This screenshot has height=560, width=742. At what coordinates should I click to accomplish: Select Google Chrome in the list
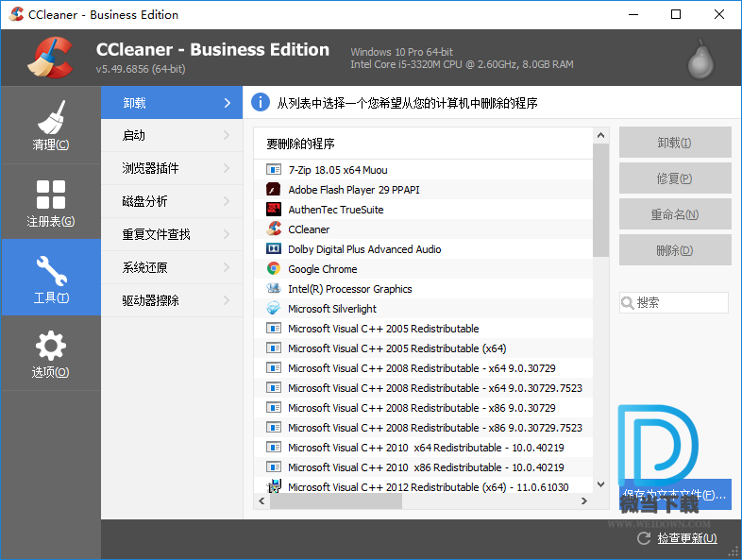click(423, 269)
